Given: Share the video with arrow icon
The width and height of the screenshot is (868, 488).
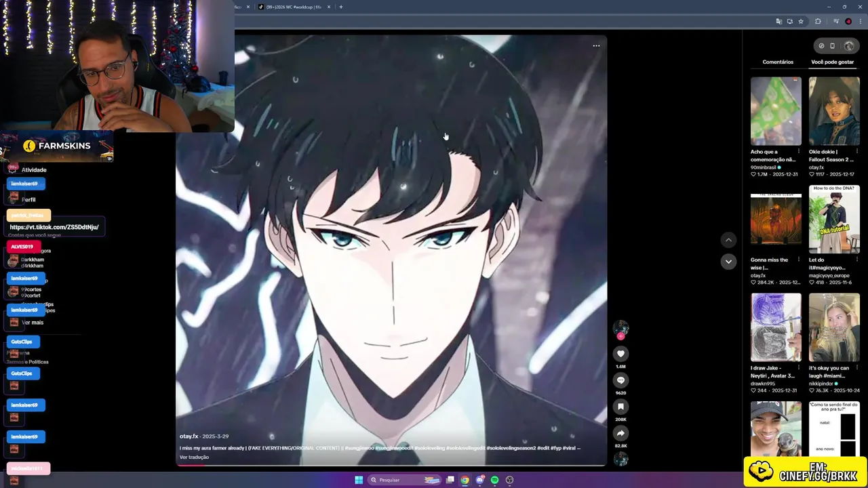Looking at the screenshot, I should tap(620, 433).
